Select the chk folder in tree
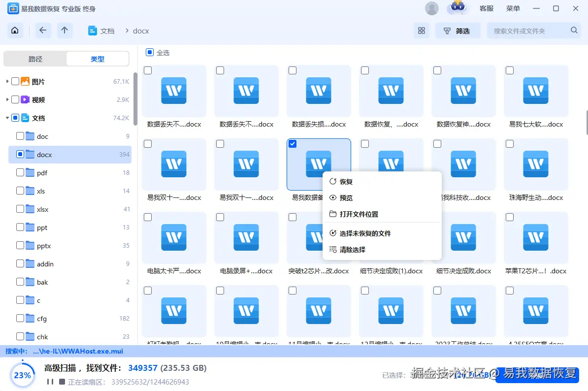This screenshot has height=391, width=588. 70,337
